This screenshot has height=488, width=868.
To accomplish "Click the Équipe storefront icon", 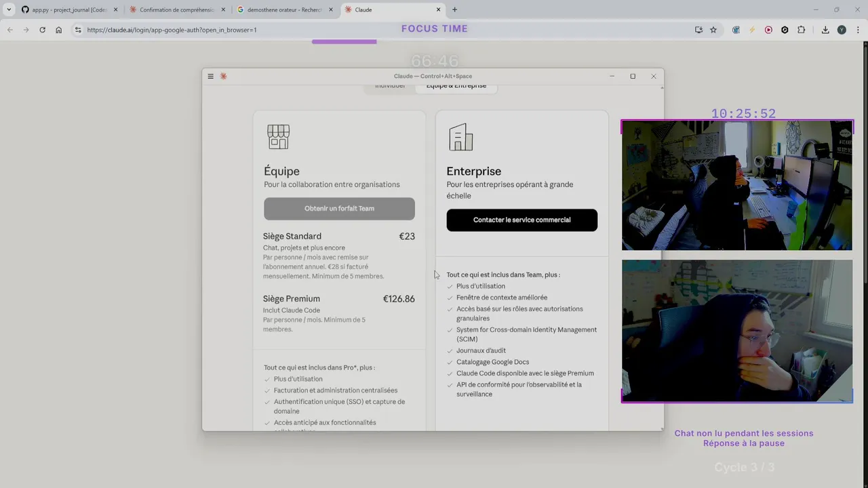I will [x=278, y=136].
